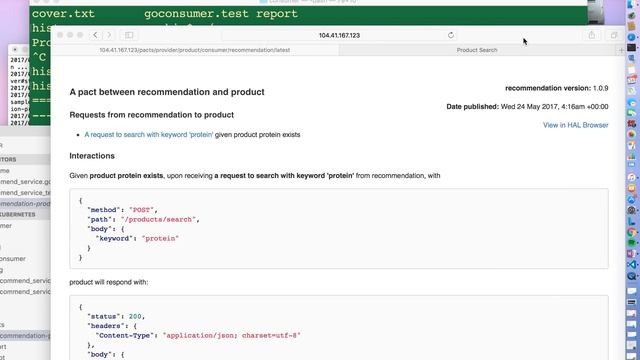Go back using Safari's back arrow
This screenshot has width=640, height=360.
point(95,35)
